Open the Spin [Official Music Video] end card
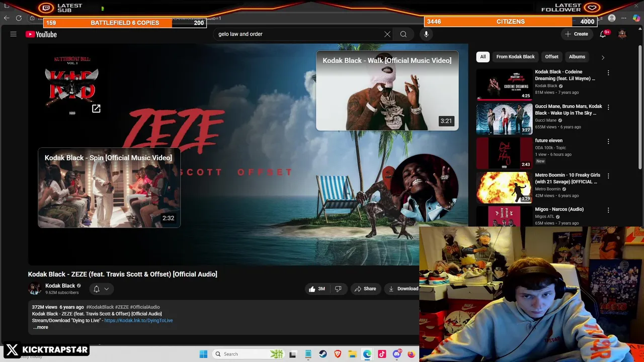644x362 pixels. (109, 188)
